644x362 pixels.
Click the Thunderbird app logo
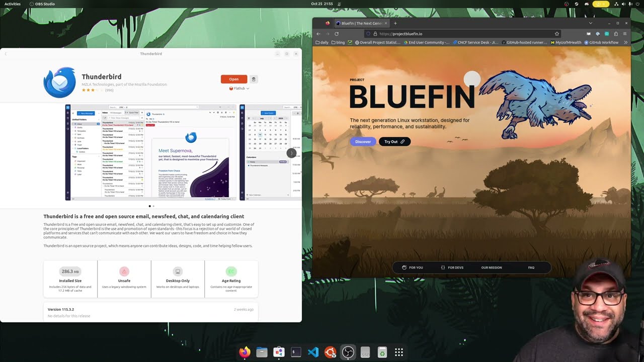pyautogui.click(x=59, y=82)
